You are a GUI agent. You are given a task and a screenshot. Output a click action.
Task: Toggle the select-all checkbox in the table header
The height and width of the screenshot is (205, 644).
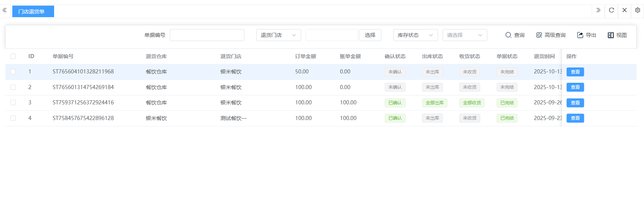point(13,56)
